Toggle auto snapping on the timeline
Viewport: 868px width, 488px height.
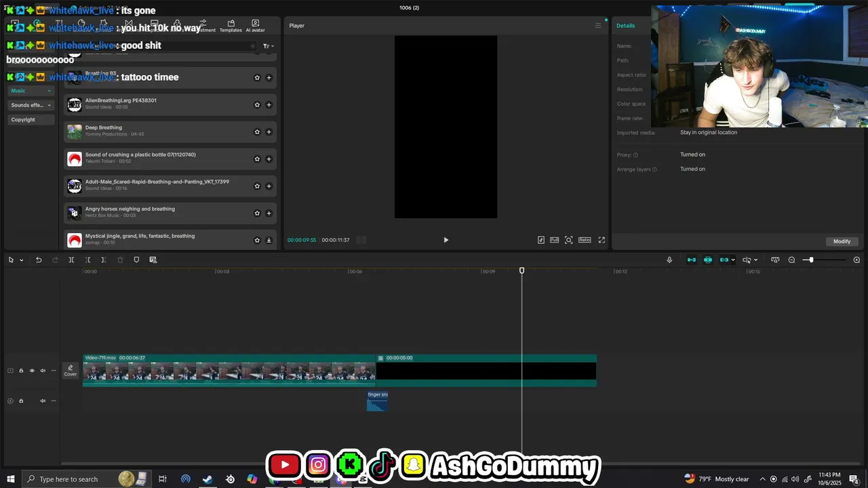coord(708,260)
